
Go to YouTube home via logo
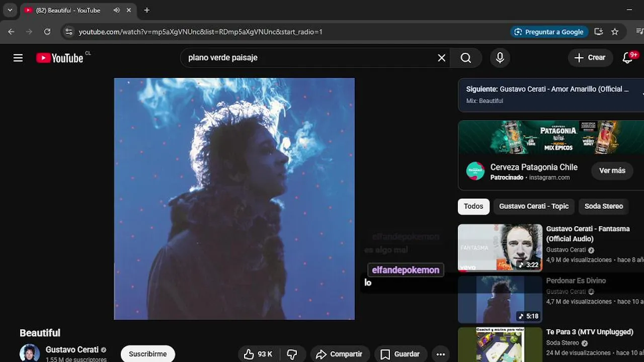[x=60, y=58]
